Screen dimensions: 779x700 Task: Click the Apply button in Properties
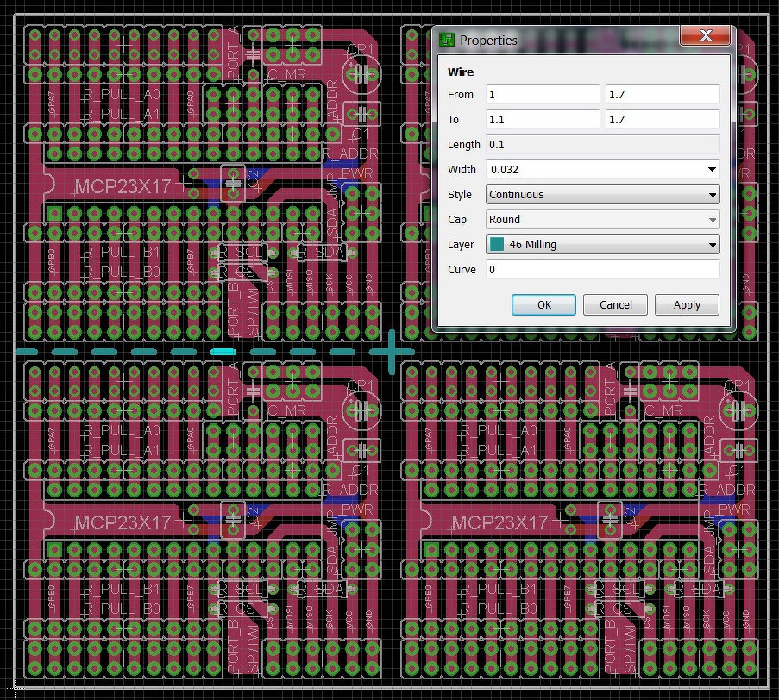point(687,305)
